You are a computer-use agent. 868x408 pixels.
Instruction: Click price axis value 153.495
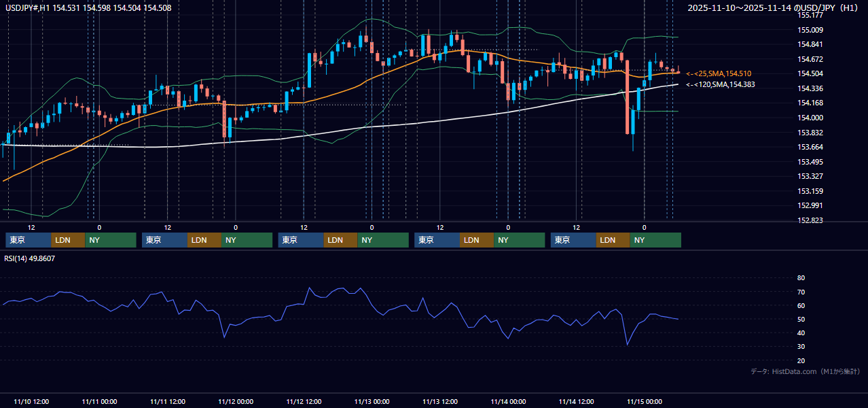point(810,162)
